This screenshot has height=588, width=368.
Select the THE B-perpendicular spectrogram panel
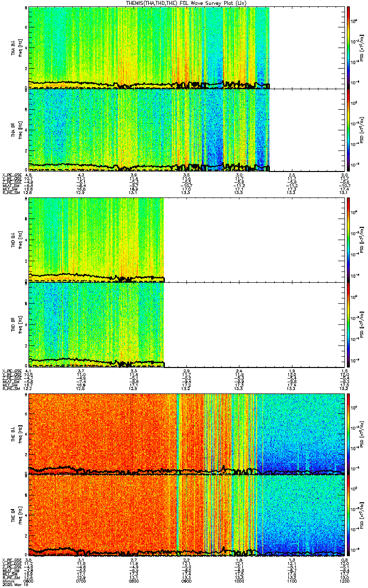(186, 434)
